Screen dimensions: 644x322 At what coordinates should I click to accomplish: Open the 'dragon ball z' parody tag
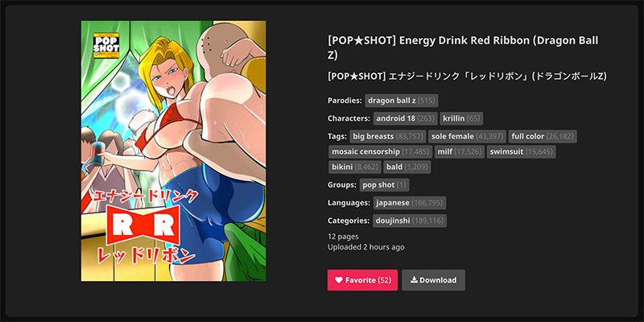pos(402,101)
